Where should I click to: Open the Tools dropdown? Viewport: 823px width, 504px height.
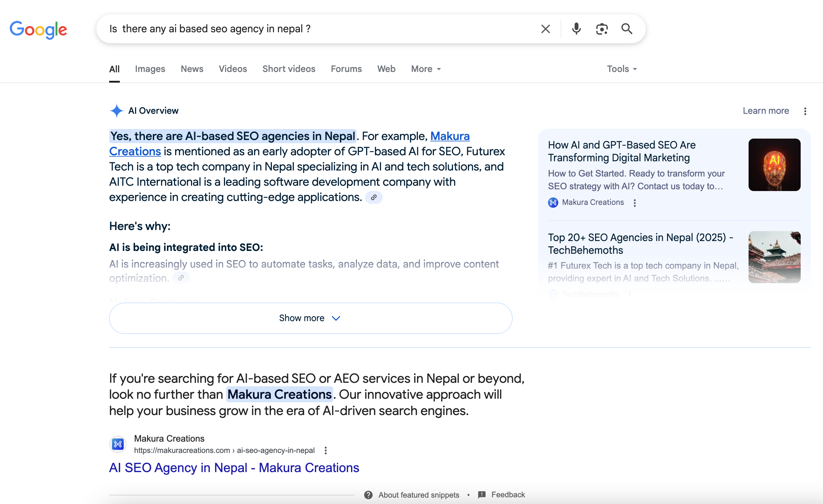pyautogui.click(x=622, y=69)
